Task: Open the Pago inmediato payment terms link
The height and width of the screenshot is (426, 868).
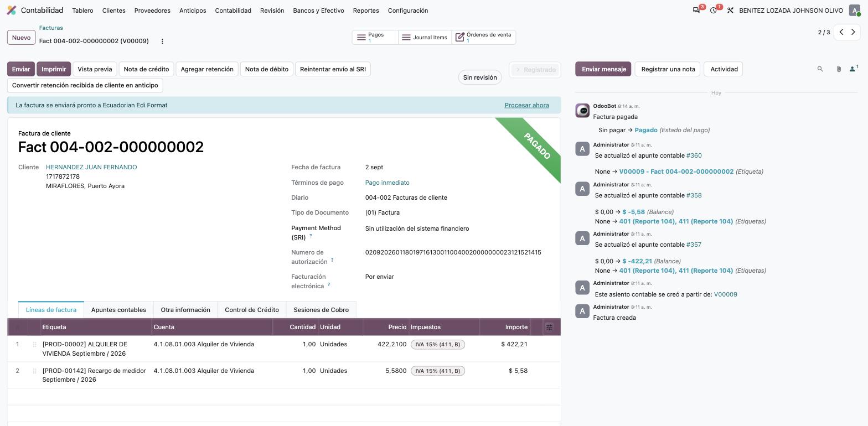Action: coord(387,183)
